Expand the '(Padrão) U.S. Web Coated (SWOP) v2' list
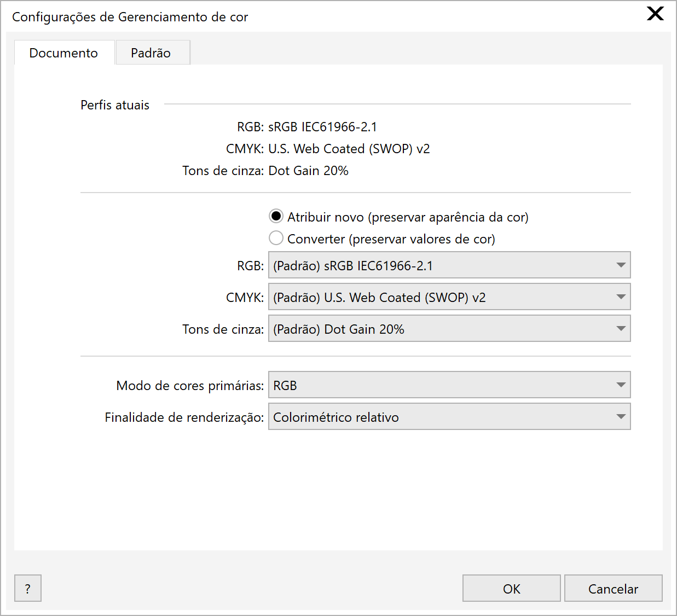 [438, 297]
